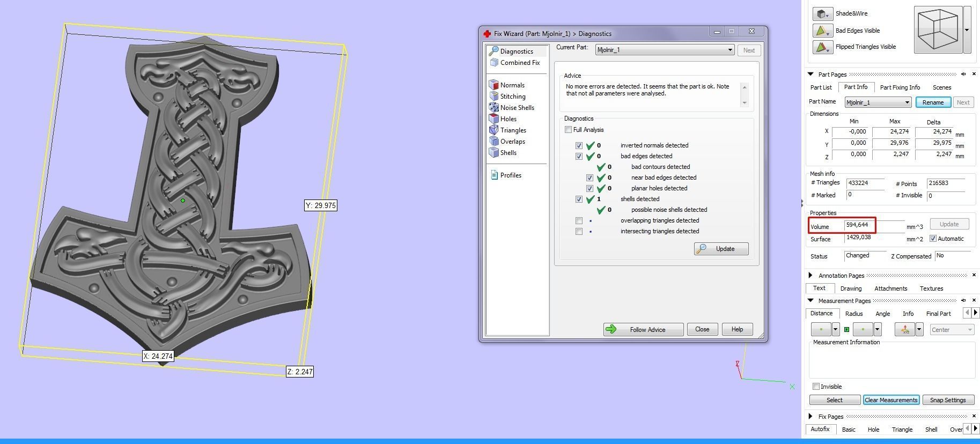Image resolution: width=980 pixels, height=444 pixels.
Task: Click the XYZ axis measurement icon
Action: pos(905,329)
